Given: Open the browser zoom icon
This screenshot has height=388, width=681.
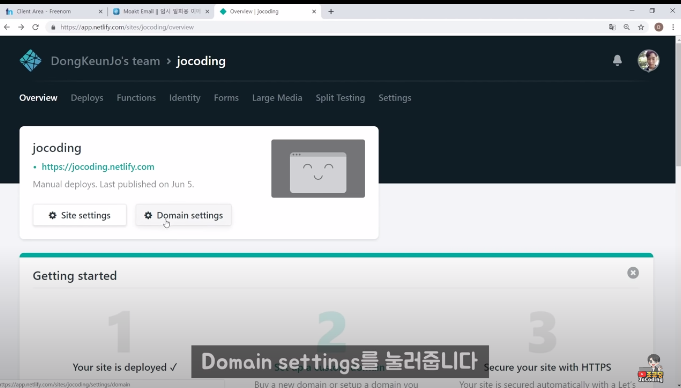Looking at the screenshot, I should pos(626,27).
